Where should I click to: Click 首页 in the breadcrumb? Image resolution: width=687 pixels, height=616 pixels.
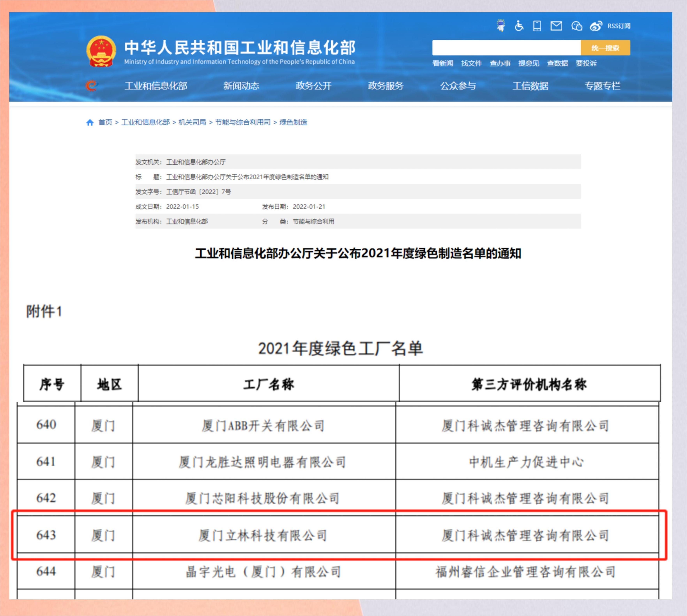(x=105, y=122)
